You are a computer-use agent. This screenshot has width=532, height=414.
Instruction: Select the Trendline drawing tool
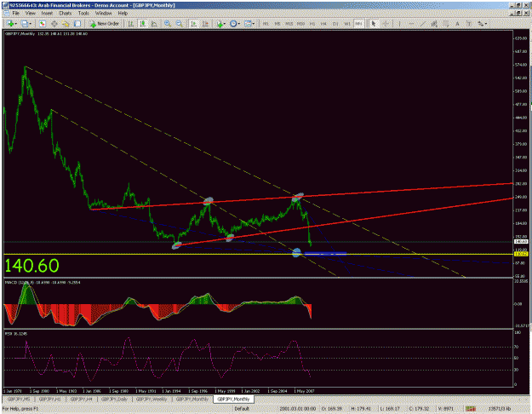[423, 24]
